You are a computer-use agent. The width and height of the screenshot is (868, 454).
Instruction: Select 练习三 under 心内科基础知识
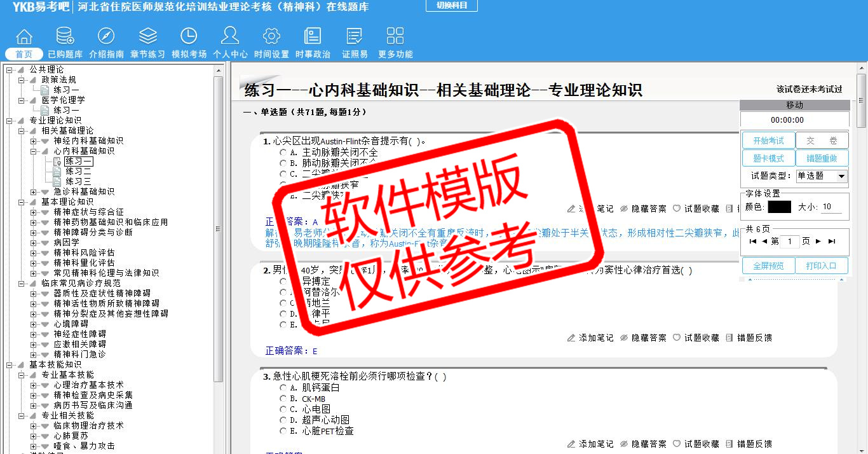point(78,181)
